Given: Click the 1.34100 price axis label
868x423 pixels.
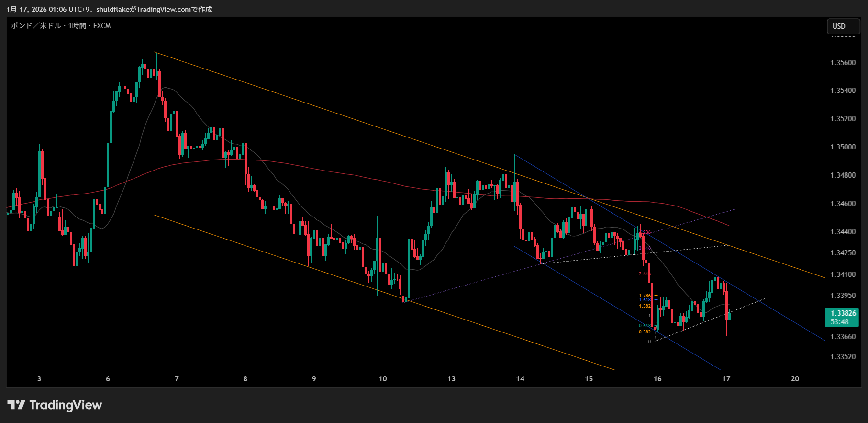Looking at the screenshot, I should [843, 274].
